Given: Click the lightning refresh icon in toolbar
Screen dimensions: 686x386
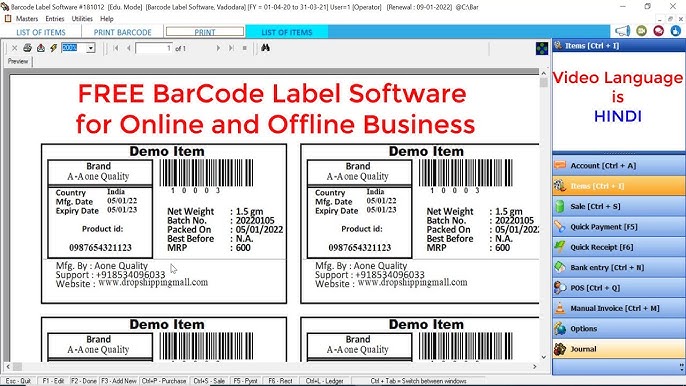Looking at the screenshot, I should (x=53, y=48).
